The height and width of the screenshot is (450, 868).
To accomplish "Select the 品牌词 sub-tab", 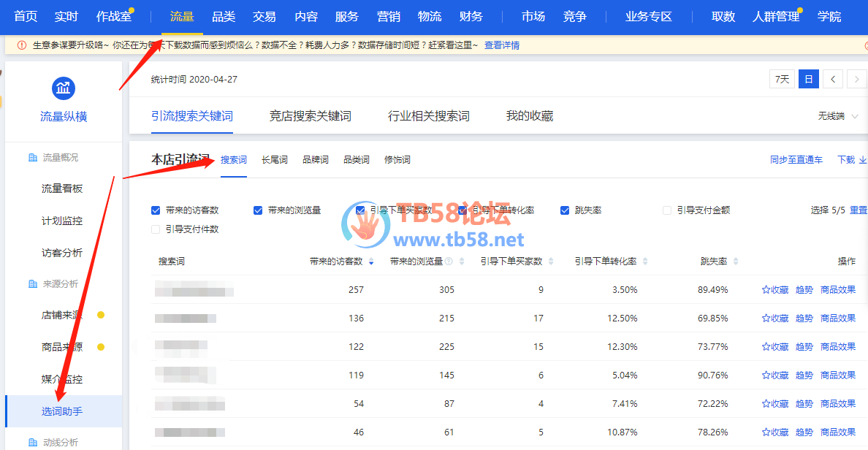I will tap(316, 160).
